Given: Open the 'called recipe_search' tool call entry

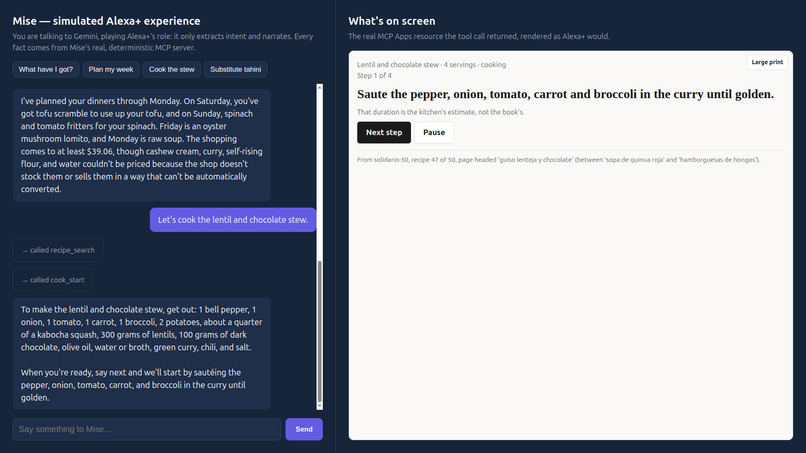Looking at the screenshot, I should tap(58, 250).
